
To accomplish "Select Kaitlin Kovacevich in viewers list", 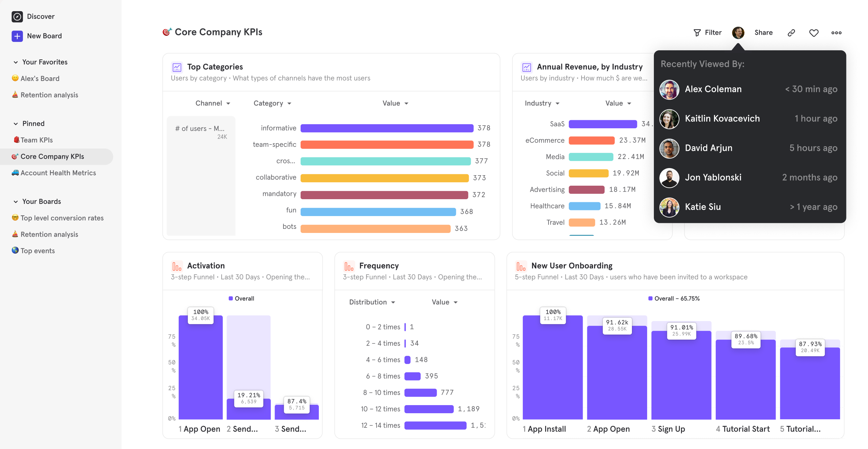I will (722, 118).
